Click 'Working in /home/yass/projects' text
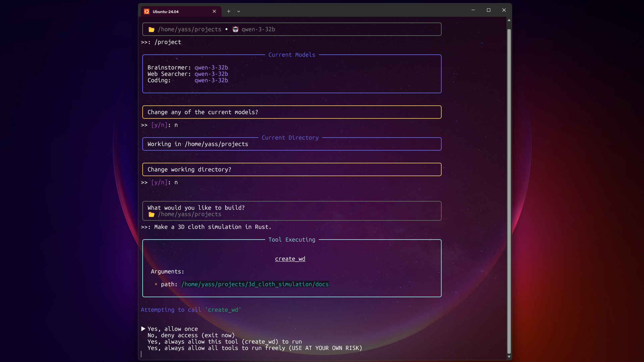Viewport: 644px width, 362px height. click(198, 144)
